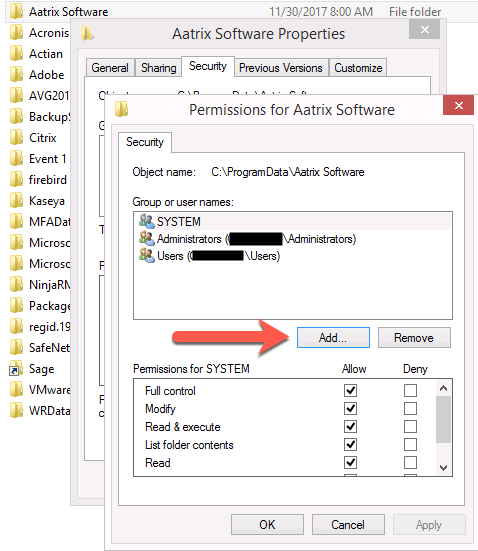478x551 pixels.
Task: Click the Microsc folder icon above NinjaRM
Action: click(x=17, y=264)
